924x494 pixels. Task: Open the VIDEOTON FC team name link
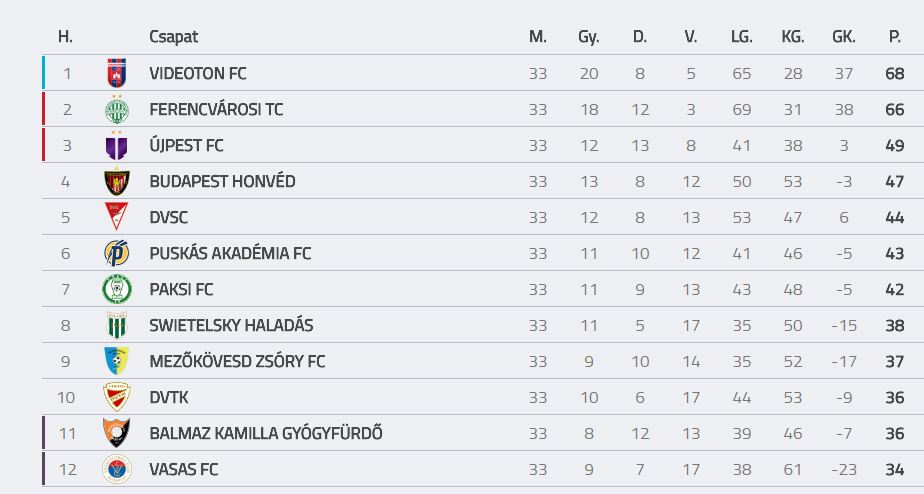(198, 74)
